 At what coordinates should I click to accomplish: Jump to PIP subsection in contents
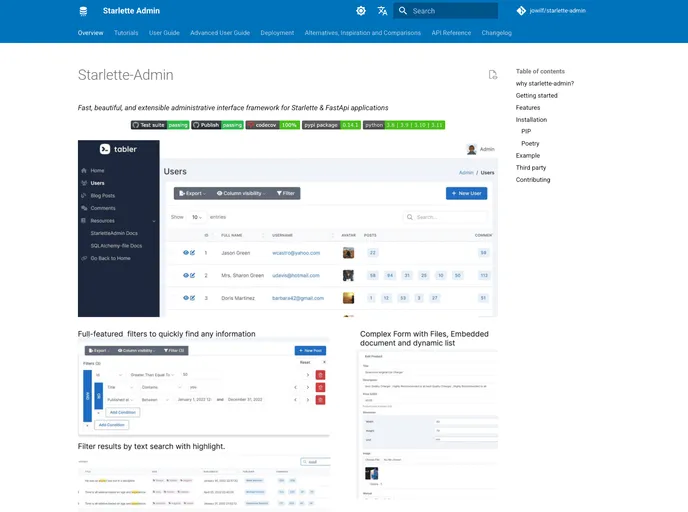pos(526,131)
